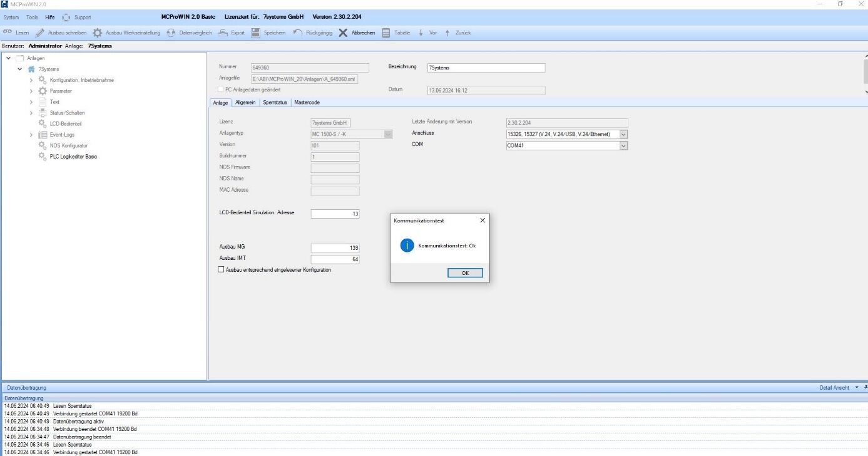Go back with the Zurück arrow
The height and width of the screenshot is (456, 868).
coord(447,33)
